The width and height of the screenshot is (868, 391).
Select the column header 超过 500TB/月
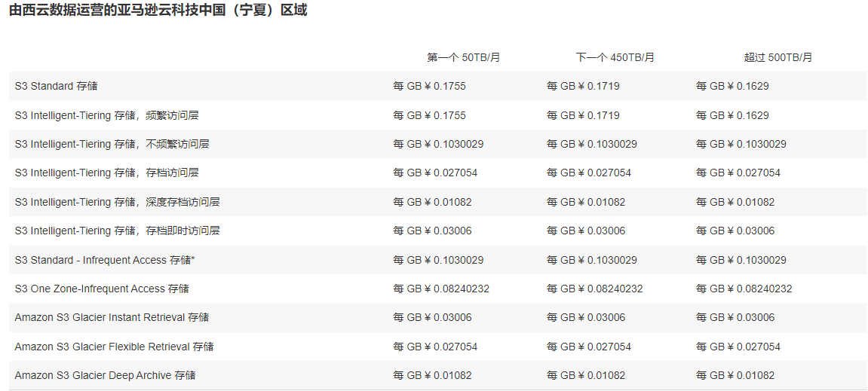(x=778, y=57)
